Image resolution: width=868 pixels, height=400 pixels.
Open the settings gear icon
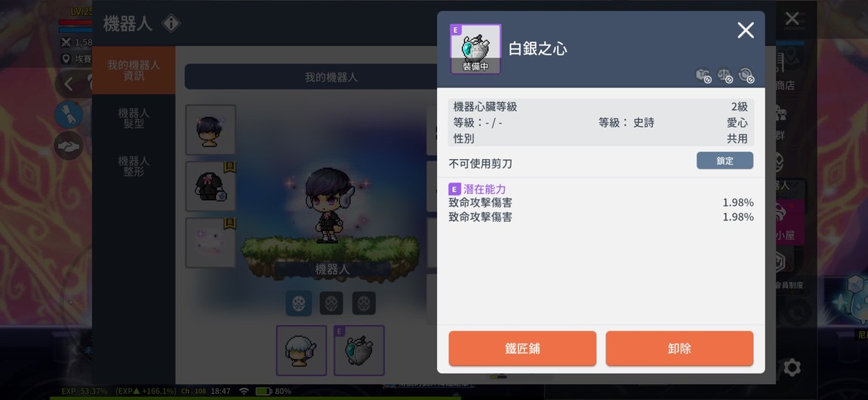[792, 368]
